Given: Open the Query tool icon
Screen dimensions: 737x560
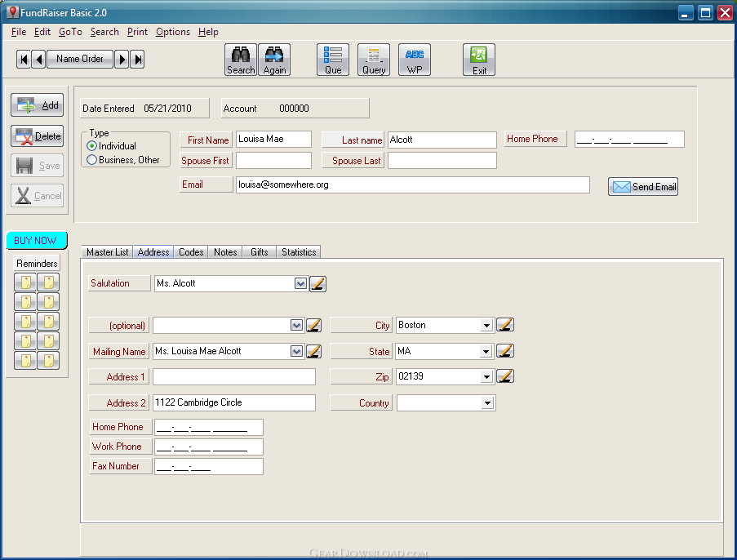Looking at the screenshot, I should tap(374, 60).
